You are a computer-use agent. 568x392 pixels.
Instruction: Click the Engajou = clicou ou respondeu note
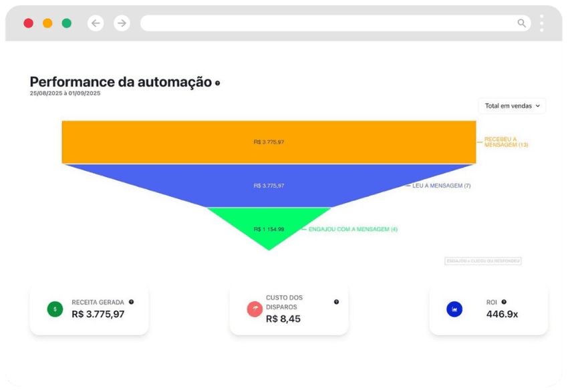(x=483, y=261)
